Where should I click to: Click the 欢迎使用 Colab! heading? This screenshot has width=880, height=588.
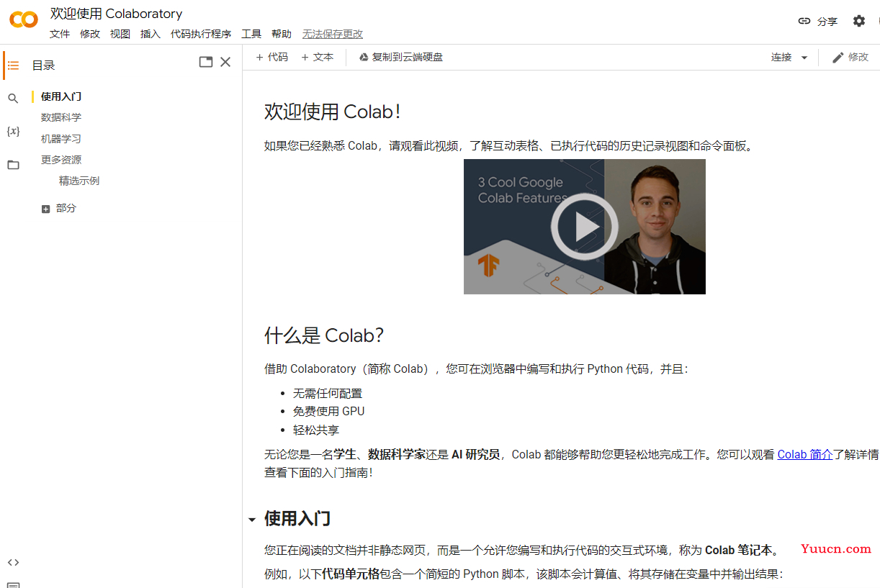point(333,112)
